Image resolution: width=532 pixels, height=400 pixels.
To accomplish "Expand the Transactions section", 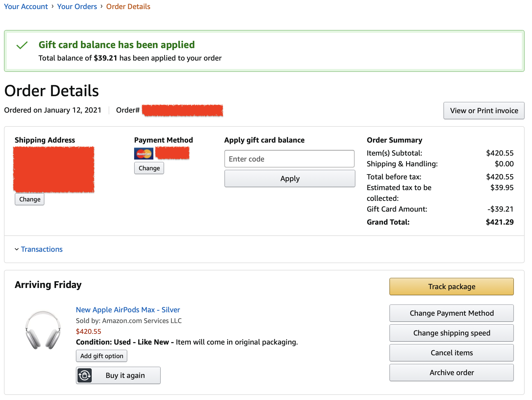I will [41, 249].
